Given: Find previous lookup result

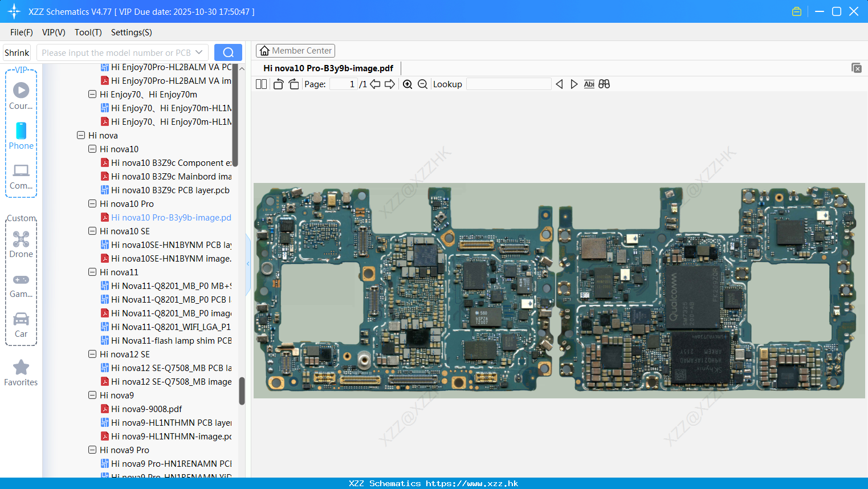Looking at the screenshot, I should point(559,84).
